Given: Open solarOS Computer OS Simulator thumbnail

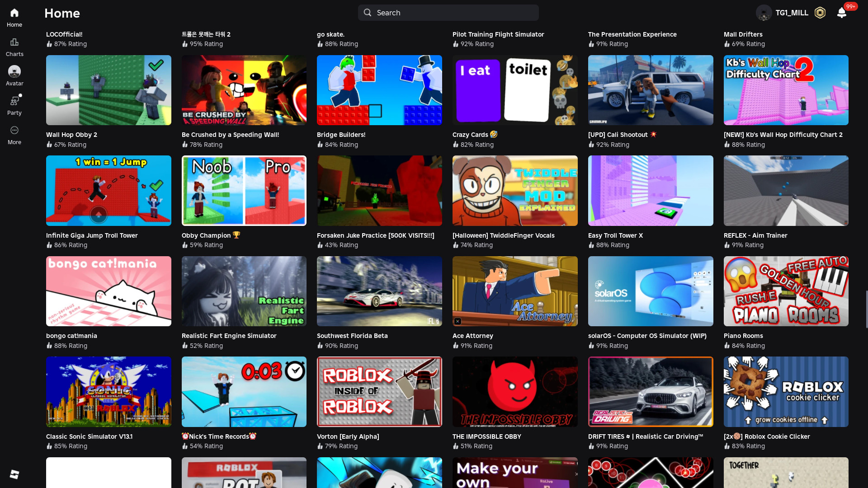Looking at the screenshot, I should (x=651, y=291).
